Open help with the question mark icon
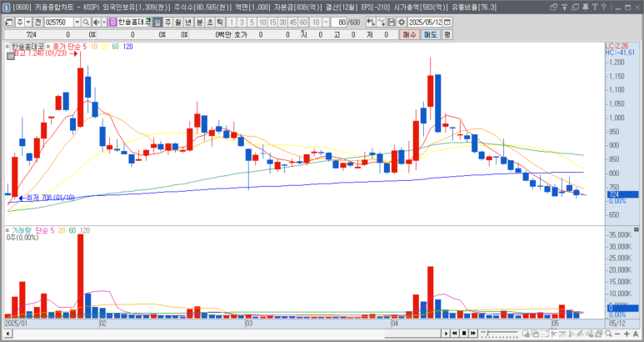 [603, 7]
